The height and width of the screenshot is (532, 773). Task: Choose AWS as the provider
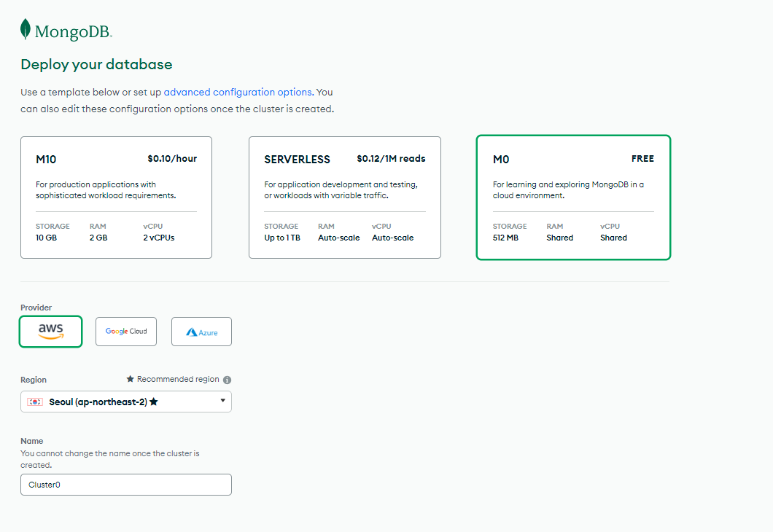pos(51,332)
